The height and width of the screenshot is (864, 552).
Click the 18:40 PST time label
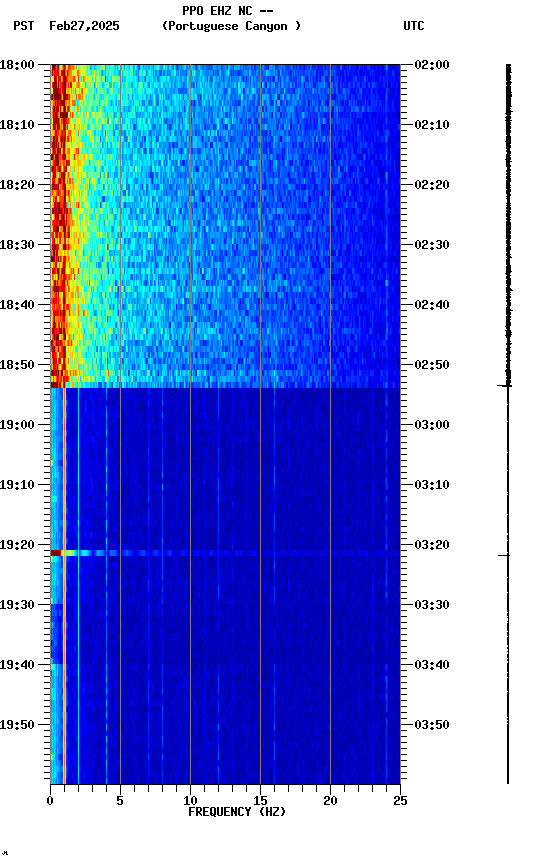(17, 305)
